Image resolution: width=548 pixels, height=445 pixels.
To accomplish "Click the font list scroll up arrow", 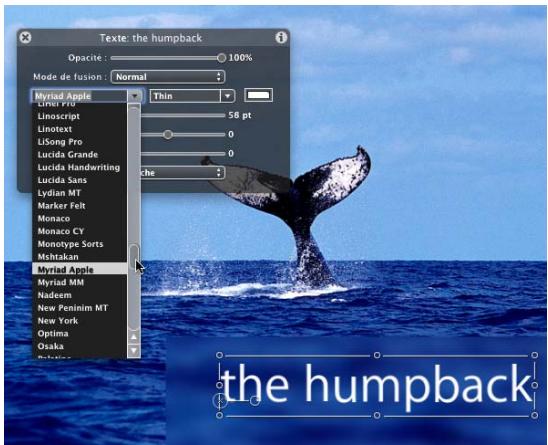I will click(x=134, y=337).
